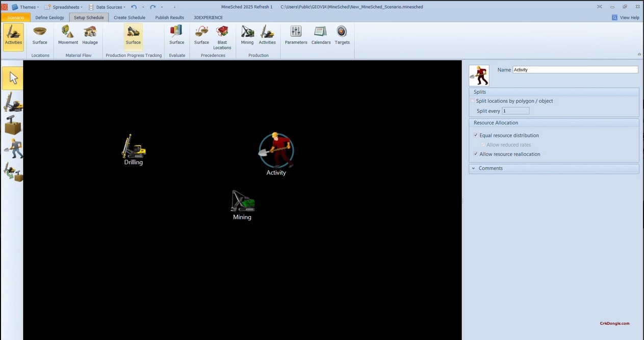Switch to the Create Schedule tab
The image size is (644, 340).
pos(129,17)
